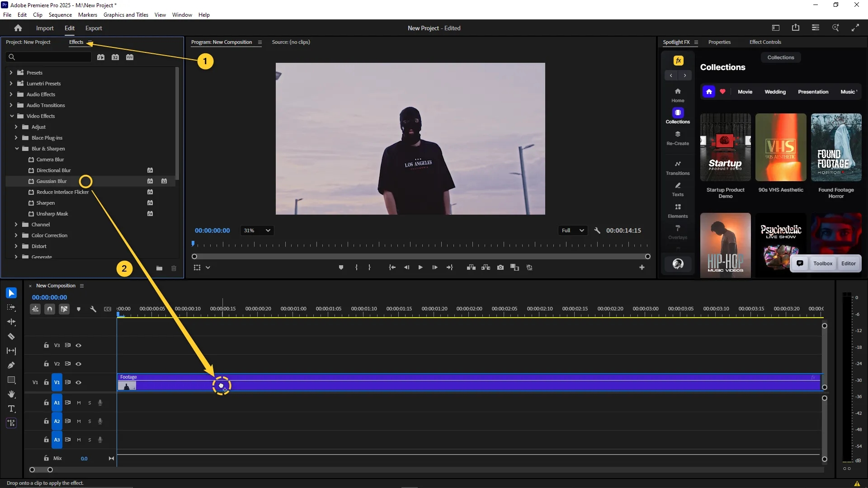Switch to the Import tab

[x=45, y=28]
